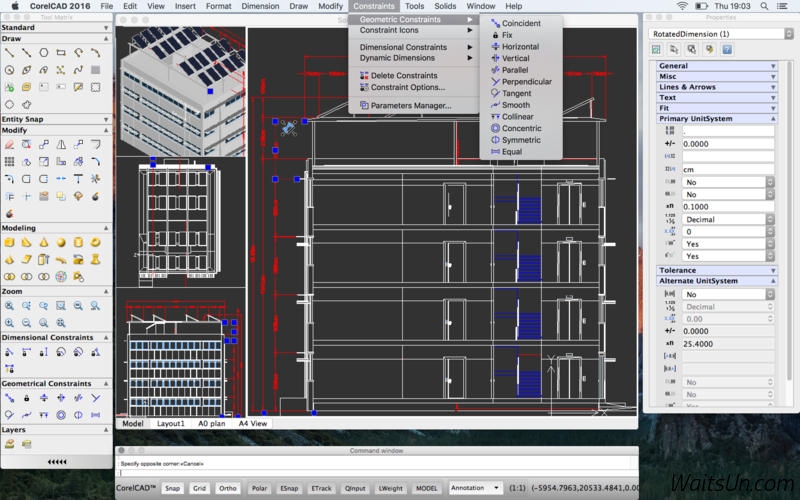Toggle QInput in the status bar

coord(355,488)
